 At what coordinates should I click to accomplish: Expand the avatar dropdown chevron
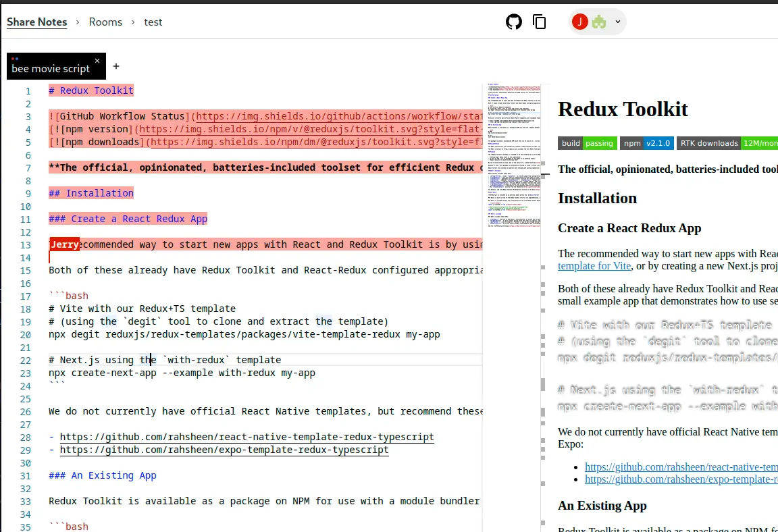(x=617, y=22)
